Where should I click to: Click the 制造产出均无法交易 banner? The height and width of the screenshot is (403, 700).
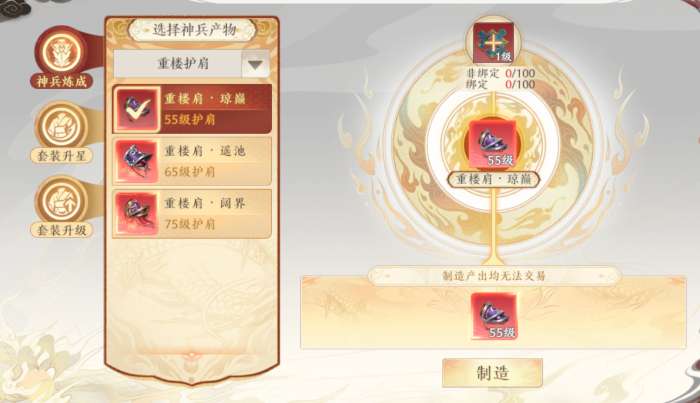[x=494, y=275]
